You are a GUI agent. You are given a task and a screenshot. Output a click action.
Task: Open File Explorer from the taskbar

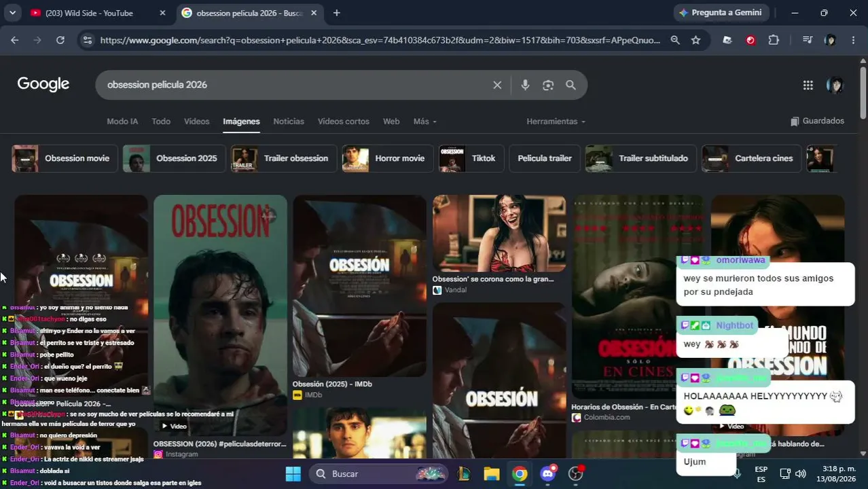coord(492,473)
